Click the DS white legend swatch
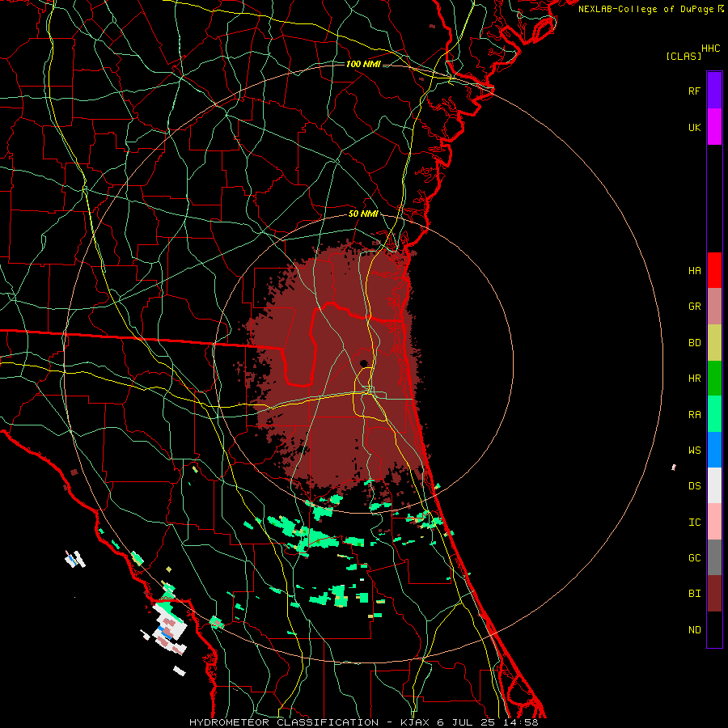Screen dimensions: 728x728 (714, 485)
